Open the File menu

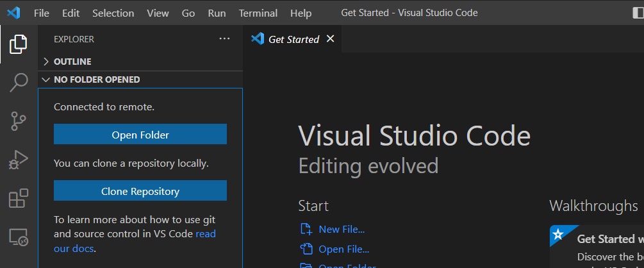(x=41, y=13)
